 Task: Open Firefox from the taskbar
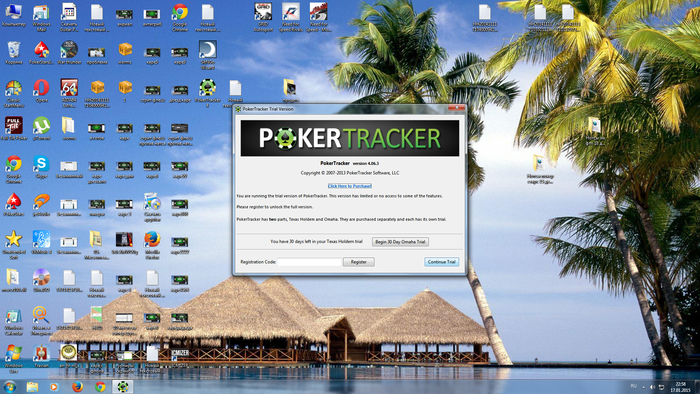77,387
